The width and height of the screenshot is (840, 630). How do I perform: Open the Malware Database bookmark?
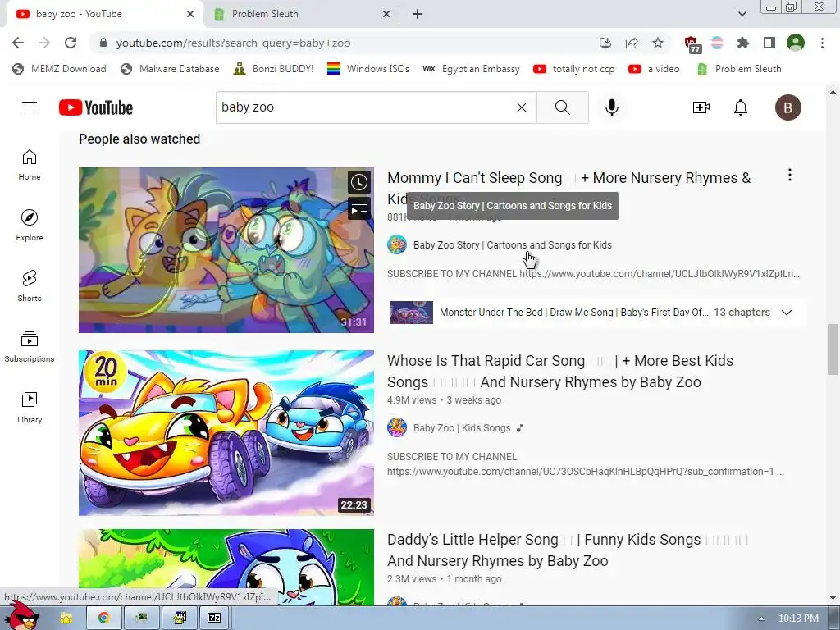(x=170, y=69)
